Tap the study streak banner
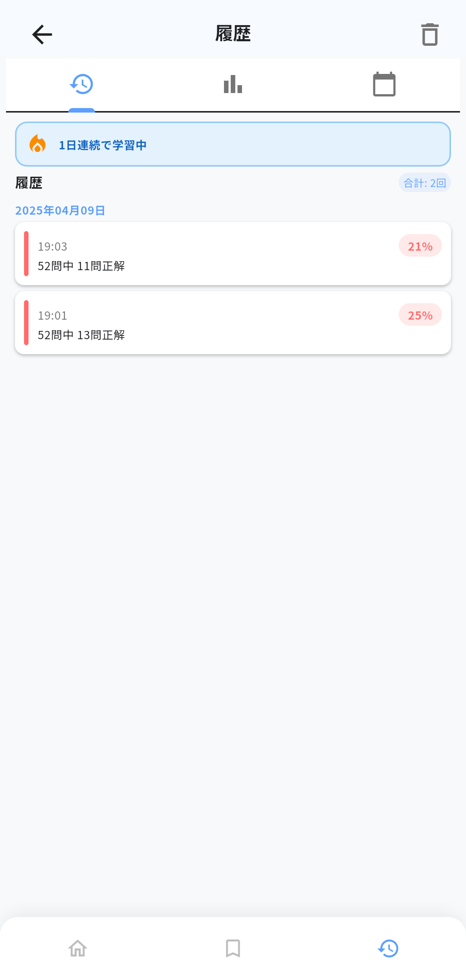The image size is (466, 980). pyautogui.click(x=233, y=144)
